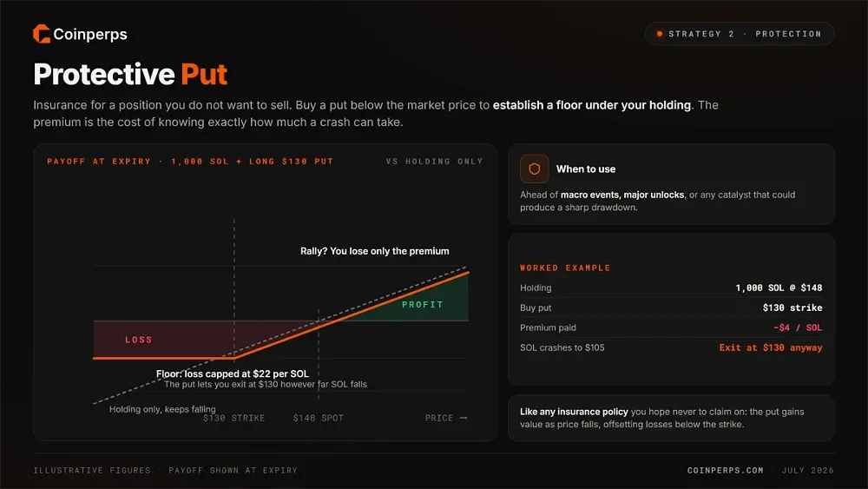This screenshot has height=489, width=868.
Task: Click the shield icon beside When to use
Action: (534, 169)
